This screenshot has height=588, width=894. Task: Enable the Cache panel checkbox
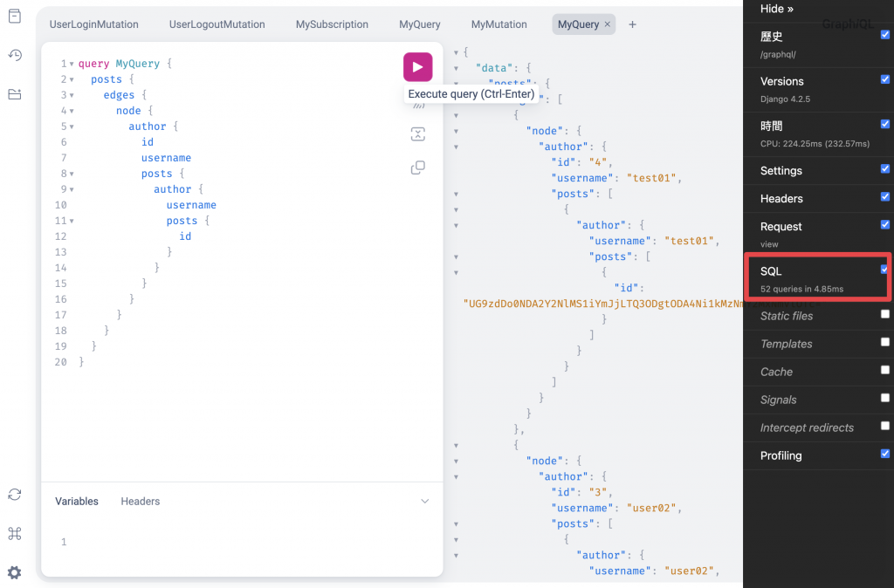click(885, 370)
